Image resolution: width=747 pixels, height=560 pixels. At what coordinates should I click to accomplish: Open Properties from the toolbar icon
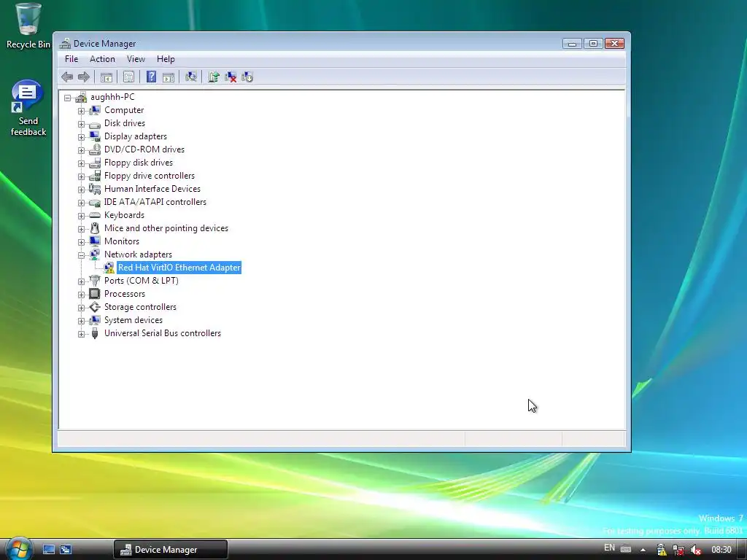(x=128, y=77)
